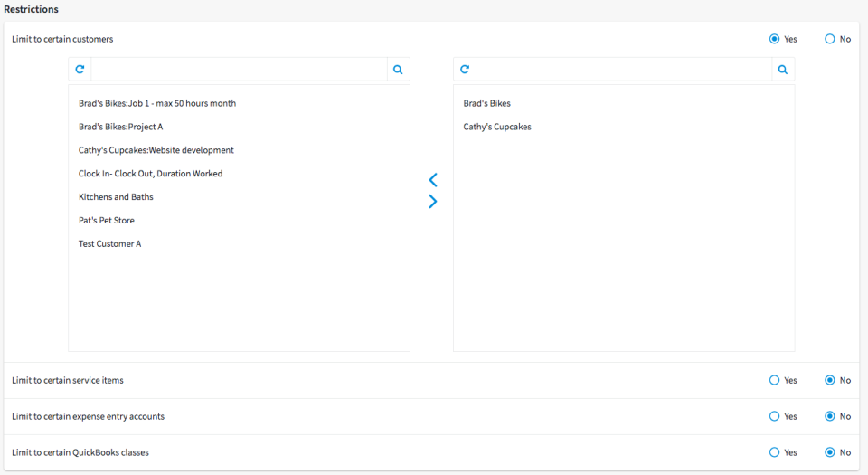Select No for Limit to QuickBooks classes
The width and height of the screenshot is (868, 475).
[830, 452]
